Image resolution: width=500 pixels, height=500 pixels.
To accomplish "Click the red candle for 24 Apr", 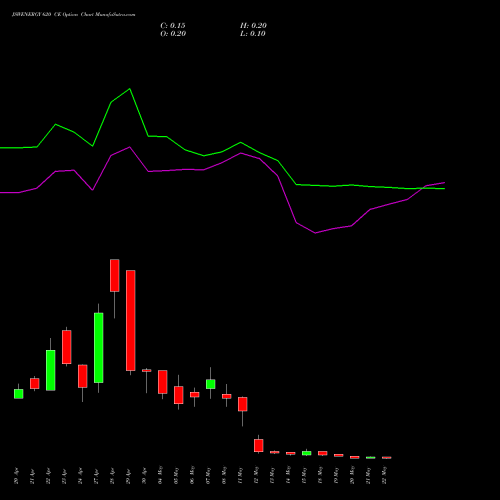I will tap(83, 376).
